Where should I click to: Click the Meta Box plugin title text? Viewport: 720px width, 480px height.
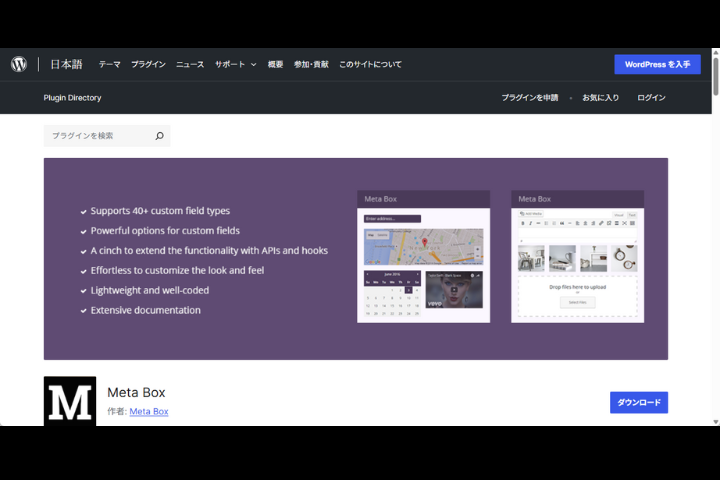coord(136,392)
